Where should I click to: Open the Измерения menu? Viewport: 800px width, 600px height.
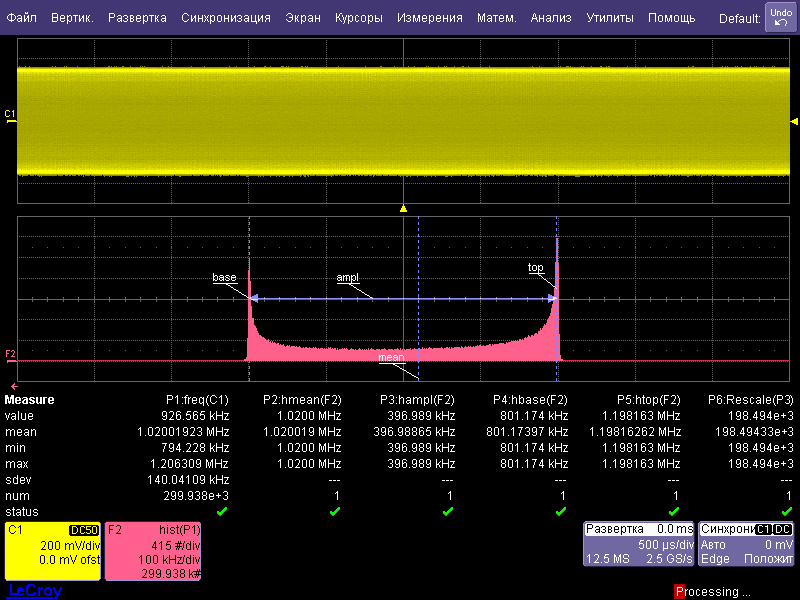pyautogui.click(x=429, y=18)
